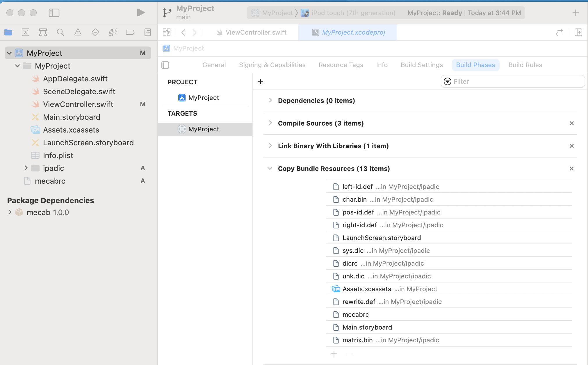The image size is (588, 365).
Task: Select the Warning navigator icon
Action: pos(78,32)
